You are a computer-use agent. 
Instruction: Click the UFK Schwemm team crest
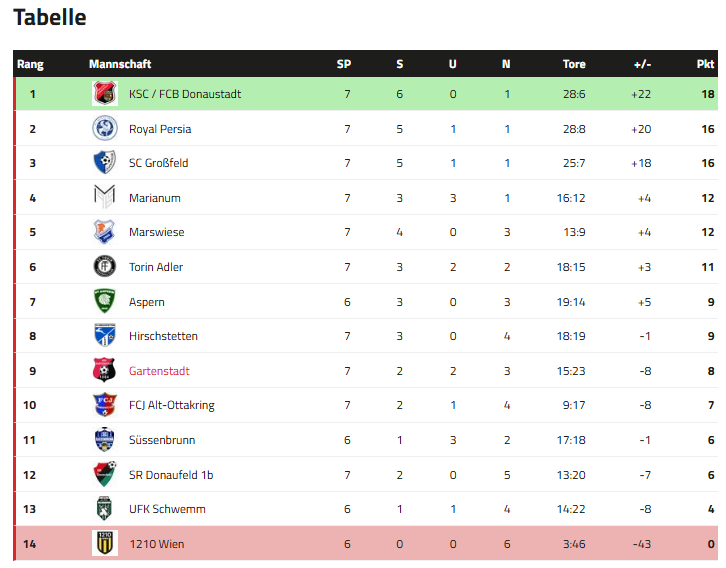pyautogui.click(x=105, y=509)
